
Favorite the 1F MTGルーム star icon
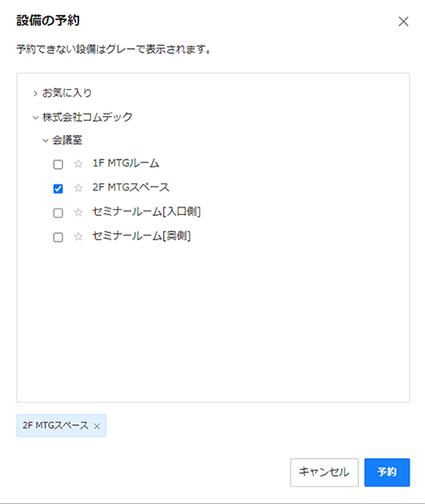[78, 164]
